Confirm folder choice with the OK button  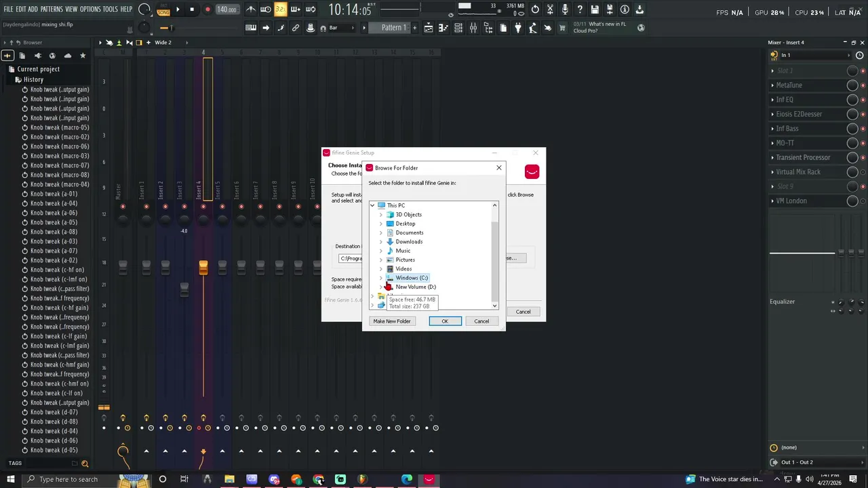[445, 321]
